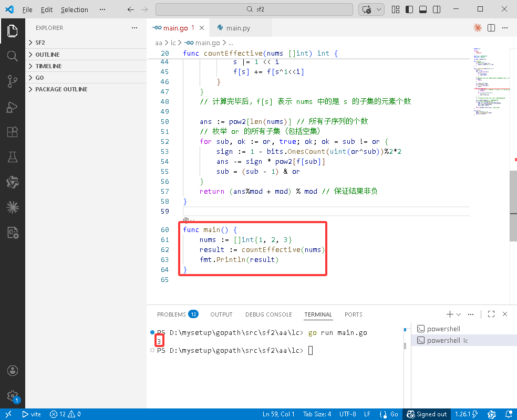Open the Search view in activity bar
517x420 pixels.
click(13, 56)
